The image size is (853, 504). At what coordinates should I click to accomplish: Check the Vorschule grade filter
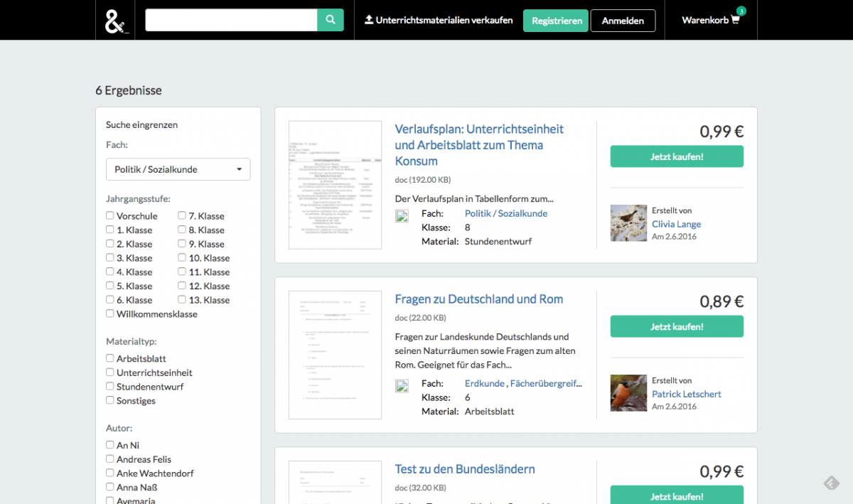tap(110, 215)
